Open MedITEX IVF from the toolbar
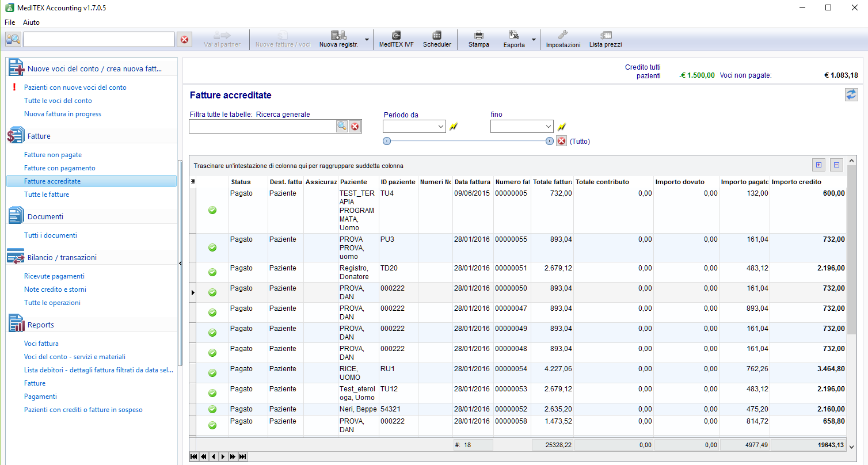The width and height of the screenshot is (868, 465). (396, 39)
